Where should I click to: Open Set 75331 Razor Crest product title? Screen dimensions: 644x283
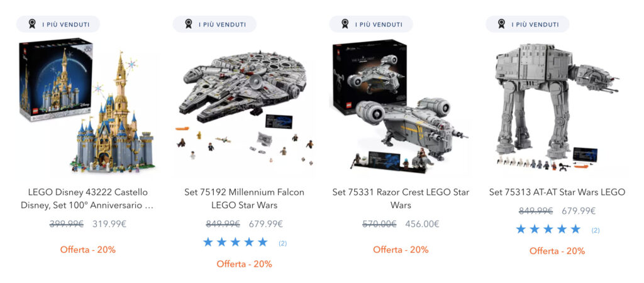[x=401, y=198]
